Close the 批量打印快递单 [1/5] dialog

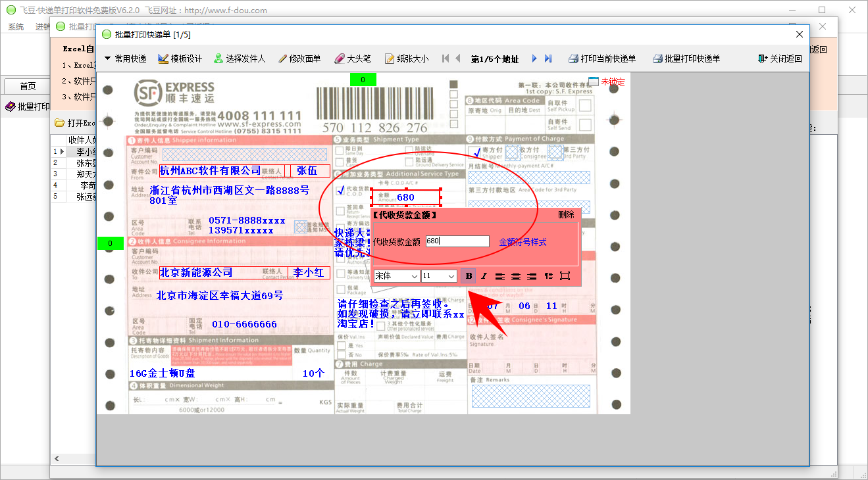[800, 34]
